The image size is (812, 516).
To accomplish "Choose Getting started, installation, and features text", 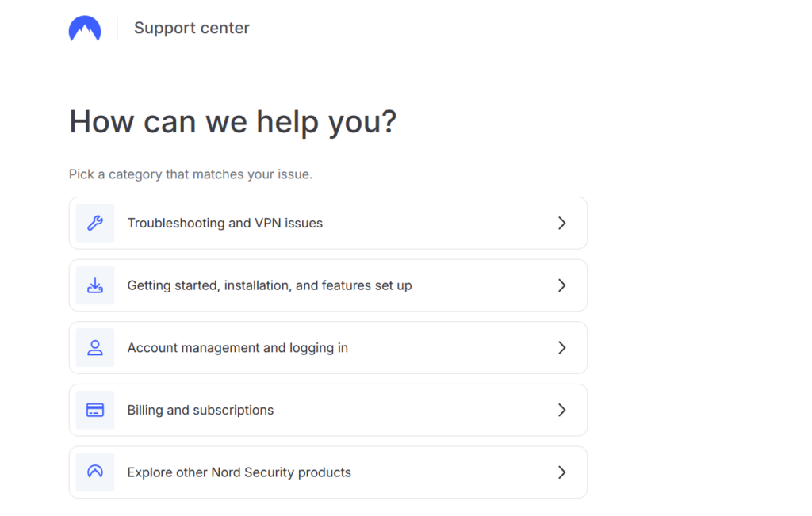I will [270, 285].
